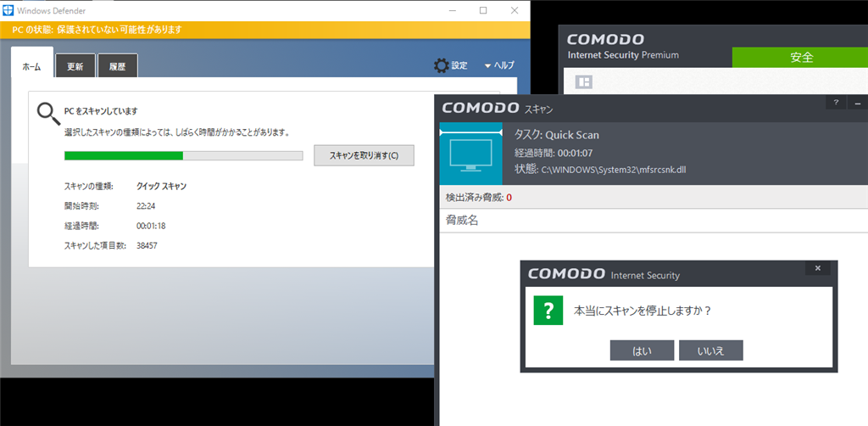Image resolution: width=868 pixels, height=426 pixels.
Task: Open Windows Defender settings gear
Action: click(x=441, y=65)
